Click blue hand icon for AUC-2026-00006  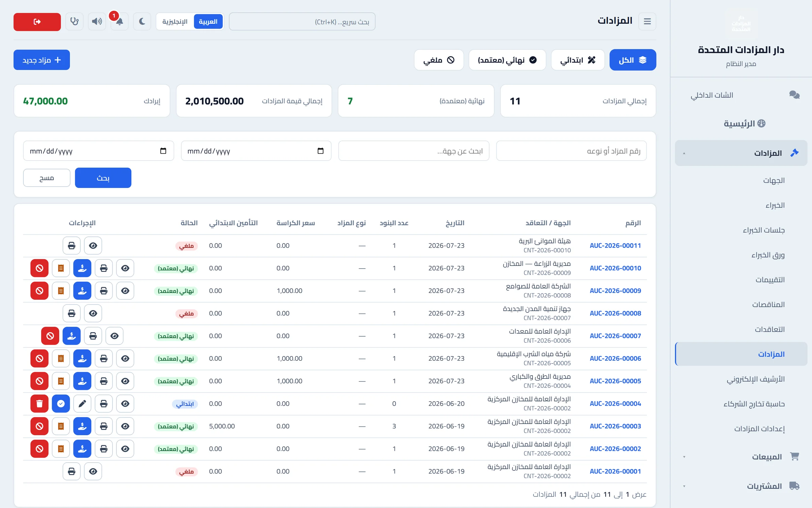(82, 358)
